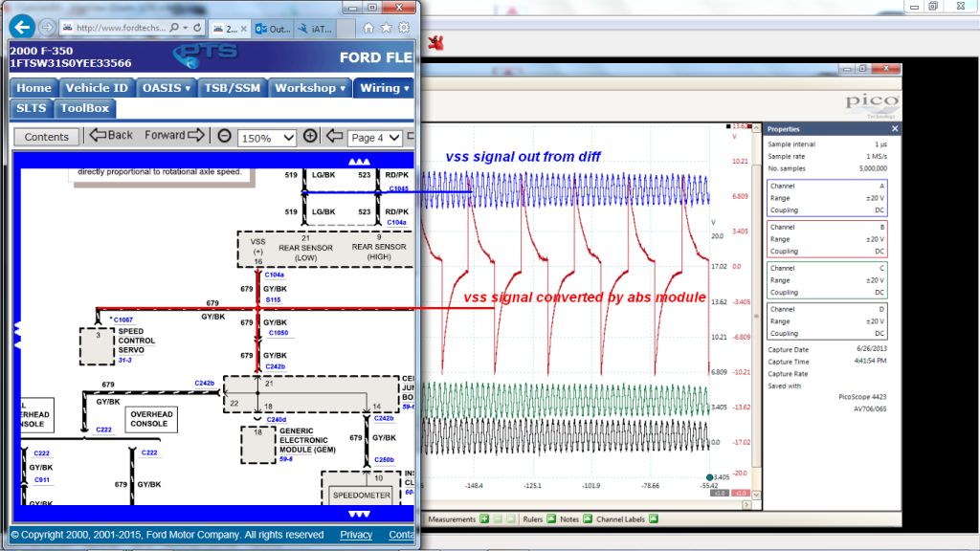Expand the Wiring menu
This screenshot has height=551, width=980.
[385, 88]
